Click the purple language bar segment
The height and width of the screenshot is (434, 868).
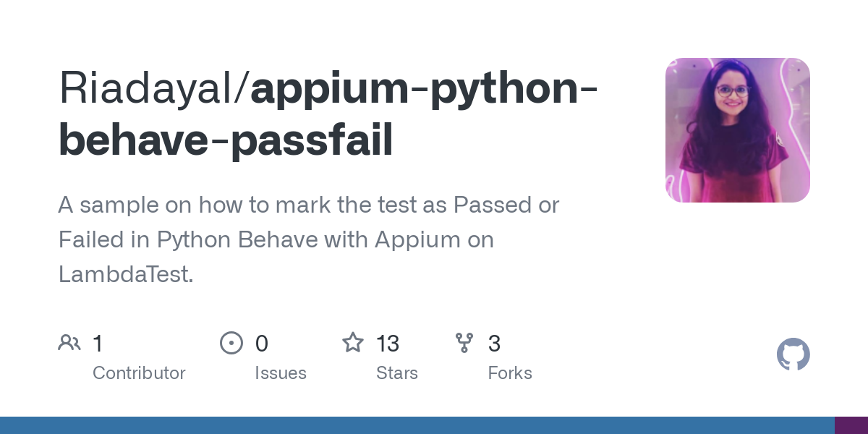tap(851, 425)
